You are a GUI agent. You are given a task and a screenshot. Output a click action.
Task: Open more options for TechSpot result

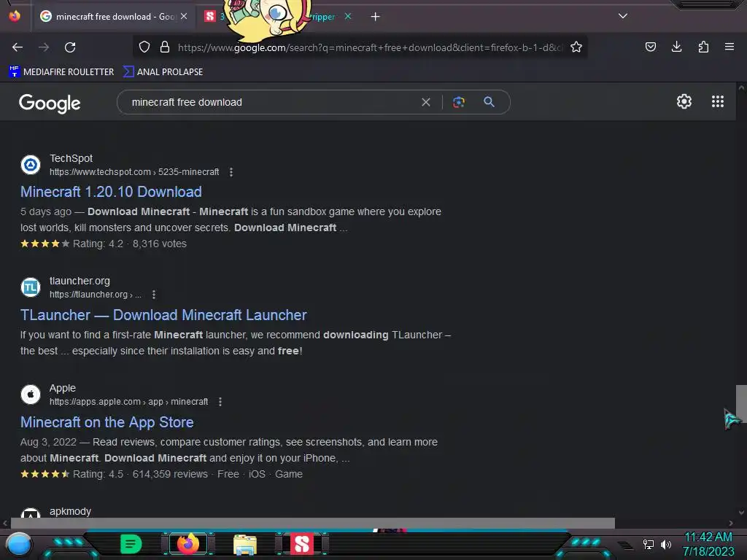click(x=231, y=172)
